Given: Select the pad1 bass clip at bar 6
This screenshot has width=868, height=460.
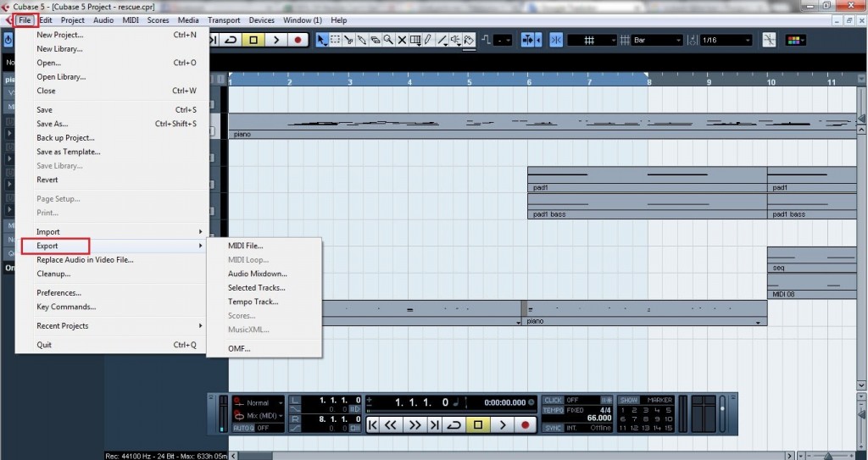Looking at the screenshot, I should pyautogui.click(x=647, y=206).
